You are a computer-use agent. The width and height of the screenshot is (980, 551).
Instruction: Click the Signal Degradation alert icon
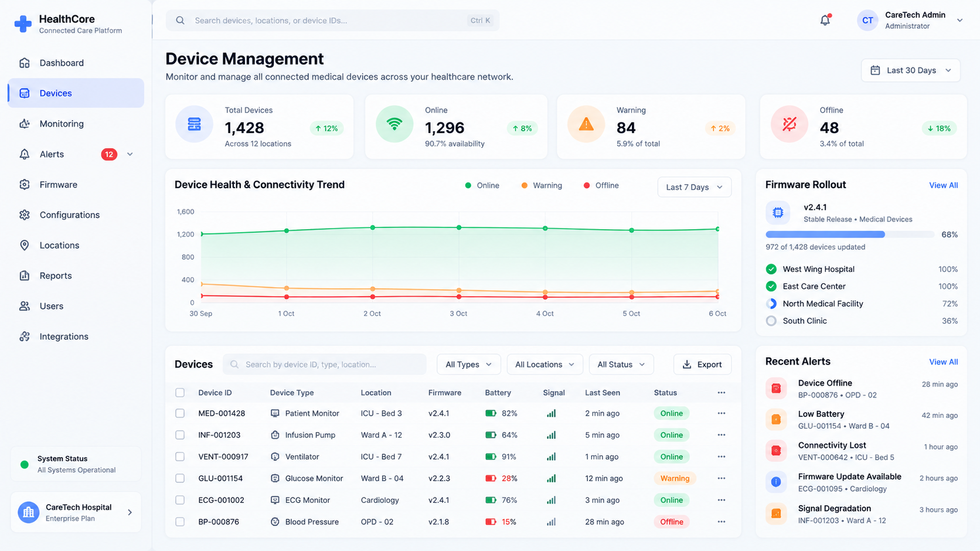tap(776, 513)
